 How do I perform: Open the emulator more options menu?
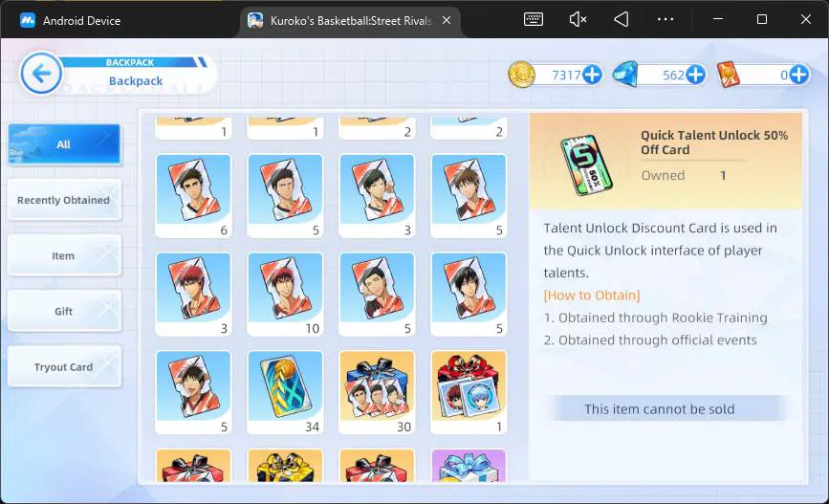pos(665,19)
